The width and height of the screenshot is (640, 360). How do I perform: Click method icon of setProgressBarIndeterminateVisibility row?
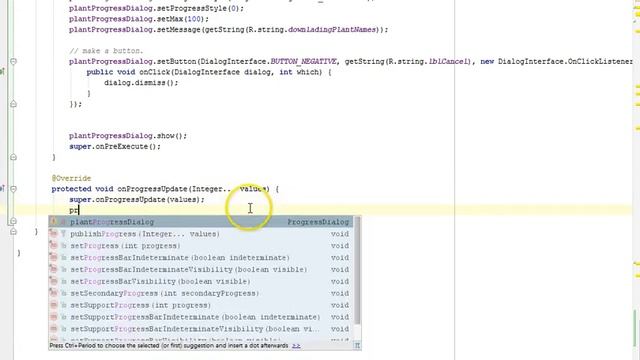click(53, 269)
